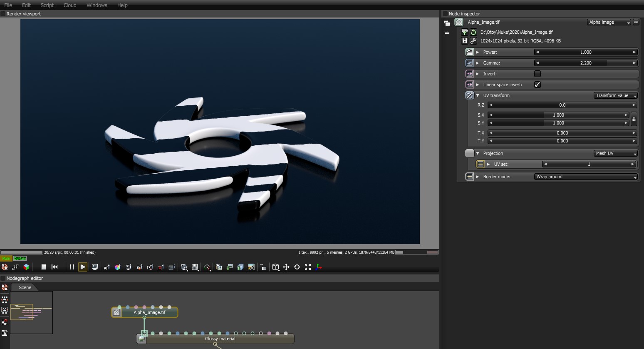
Task: Switch to the DeMain render pass tab
Action: [x=20, y=259]
